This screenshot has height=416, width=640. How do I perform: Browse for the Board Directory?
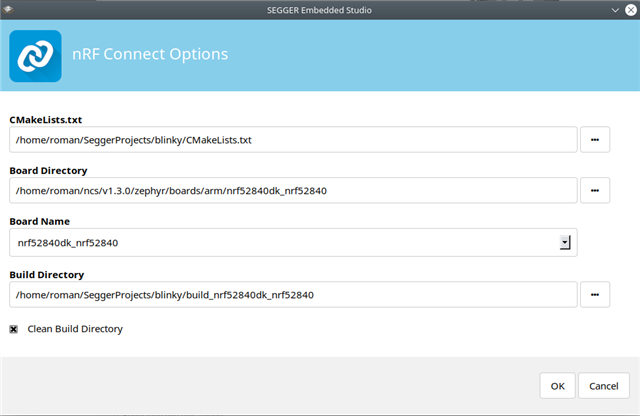click(x=595, y=190)
